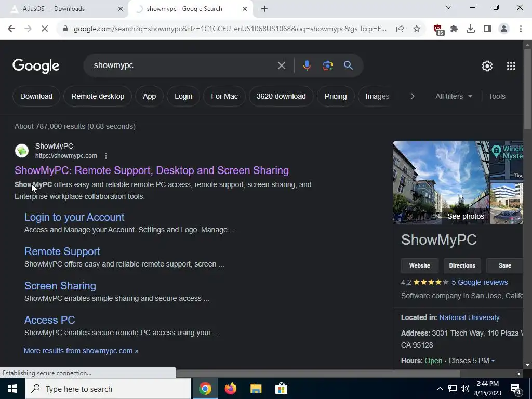Apply the Login filter chip
Viewport: 532px width, 399px height.
click(x=183, y=96)
